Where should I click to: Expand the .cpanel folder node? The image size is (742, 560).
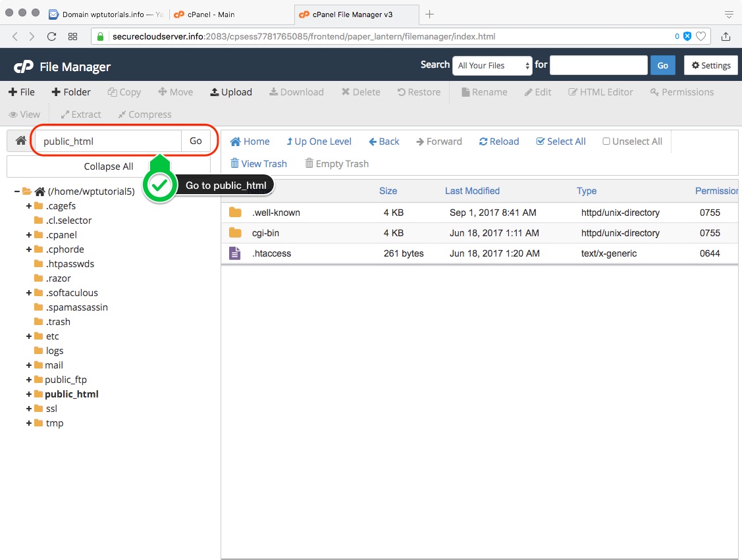coord(29,235)
